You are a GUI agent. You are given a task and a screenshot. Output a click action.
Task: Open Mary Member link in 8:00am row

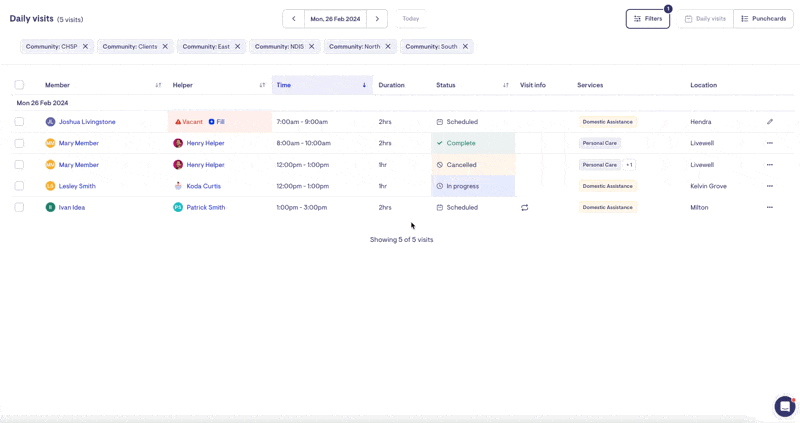click(79, 143)
